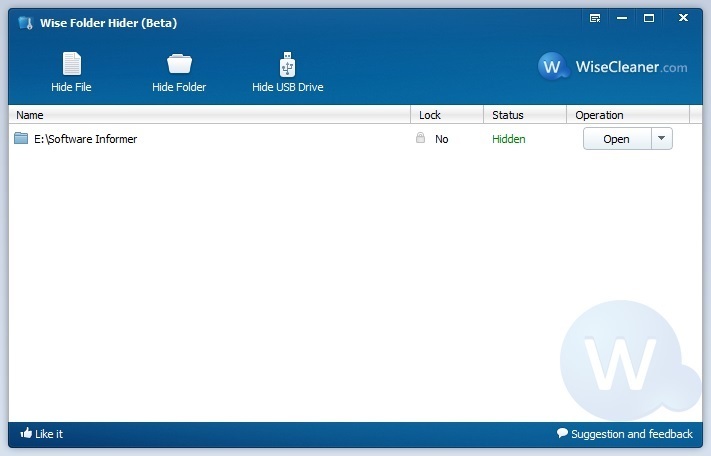Minimize the Wise Folder Hider window
The width and height of the screenshot is (711, 456).
[622, 18]
